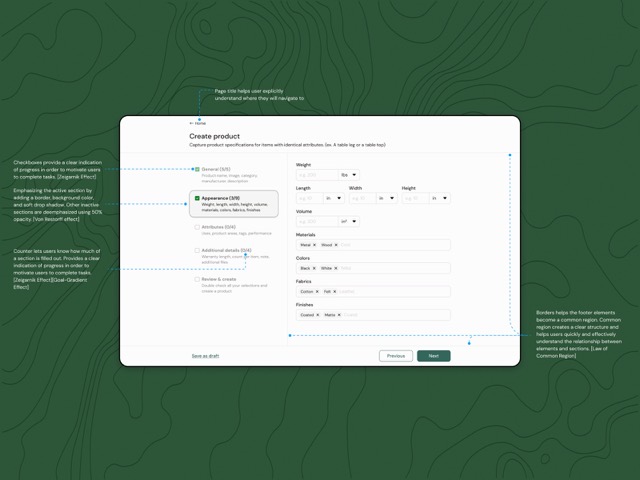640x480 pixels.
Task: Click the Materials field label
Action: coord(305,235)
